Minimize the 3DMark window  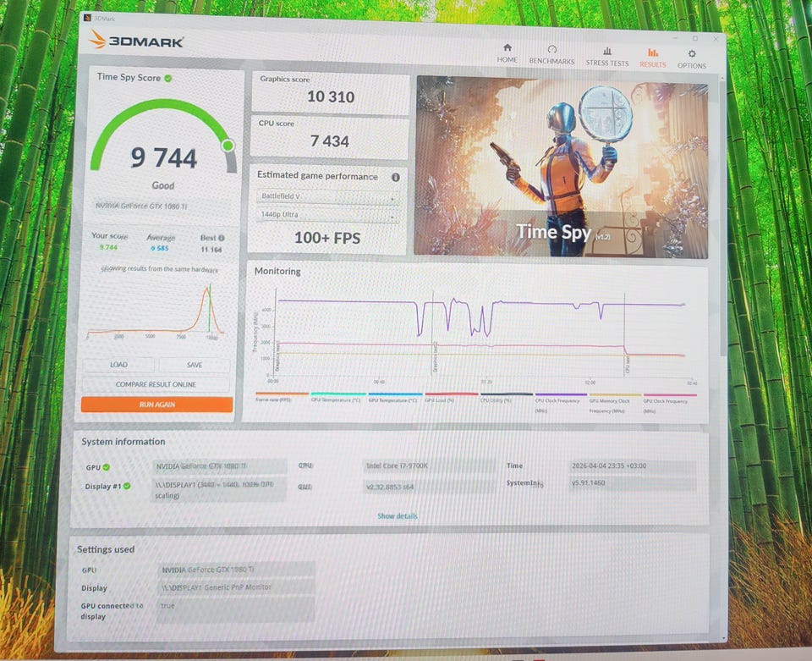click(x=676, y=37)
